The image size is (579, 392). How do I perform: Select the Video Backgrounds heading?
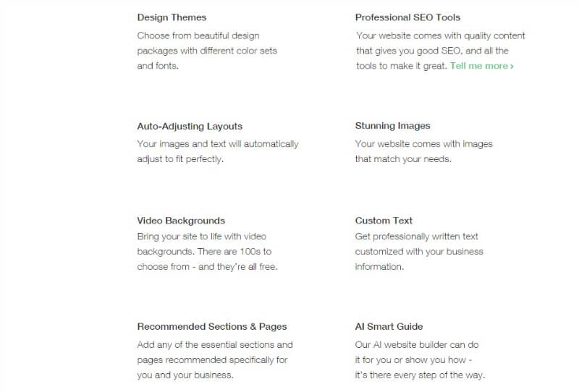181,221
